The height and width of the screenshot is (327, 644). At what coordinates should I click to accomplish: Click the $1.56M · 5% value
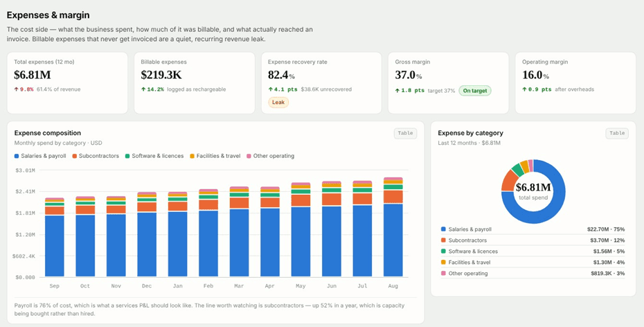coord(609,251)
